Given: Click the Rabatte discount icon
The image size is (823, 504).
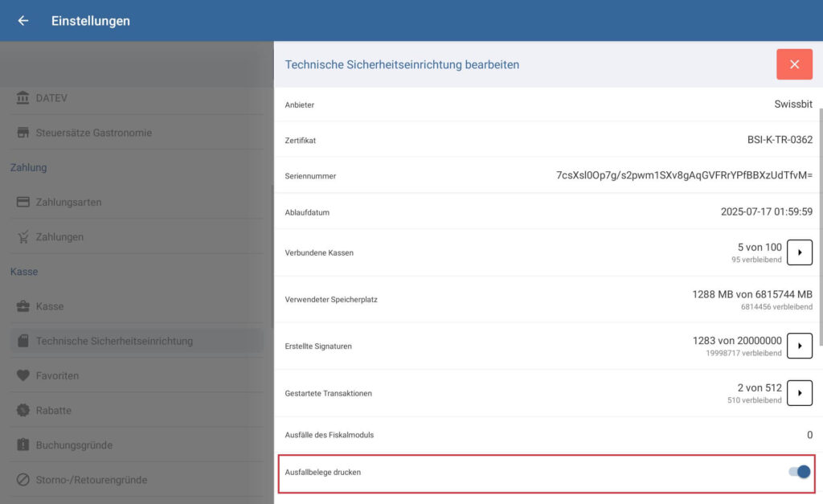Looking at the screenshot, I should click(24, 410).
